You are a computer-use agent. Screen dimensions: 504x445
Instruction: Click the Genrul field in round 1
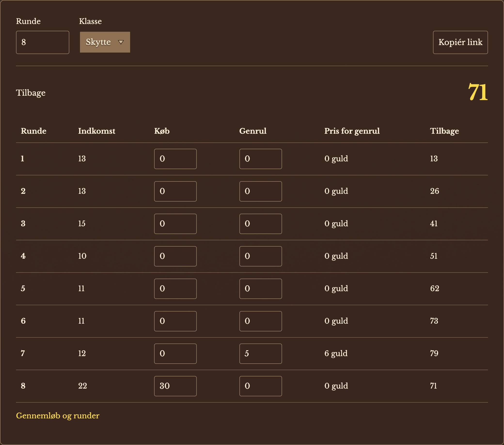[x=261, y=159]
